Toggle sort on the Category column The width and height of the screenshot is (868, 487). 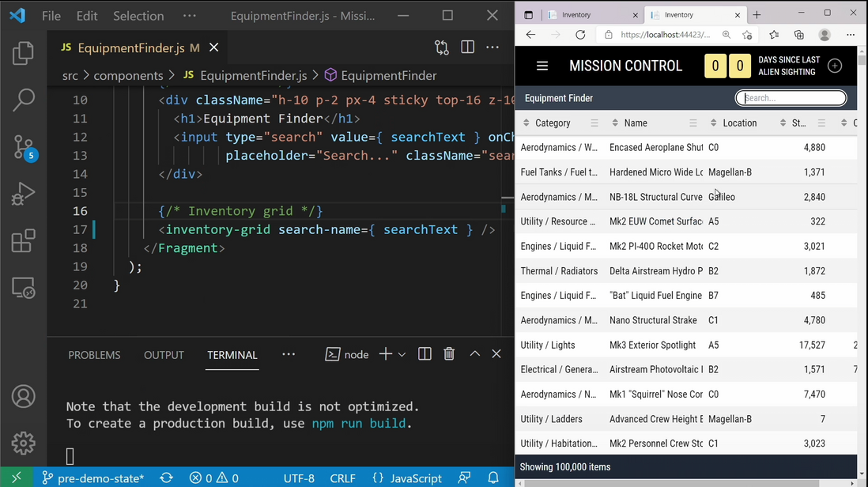pyautogui.click(x=526, y=123)
